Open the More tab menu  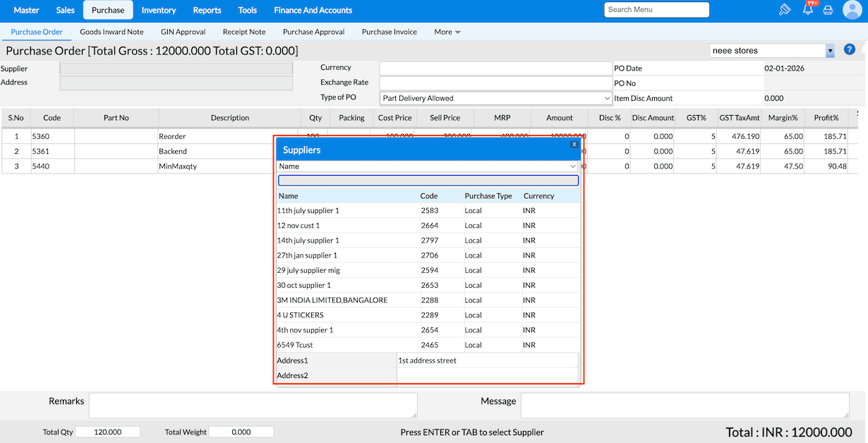[447, 32]
